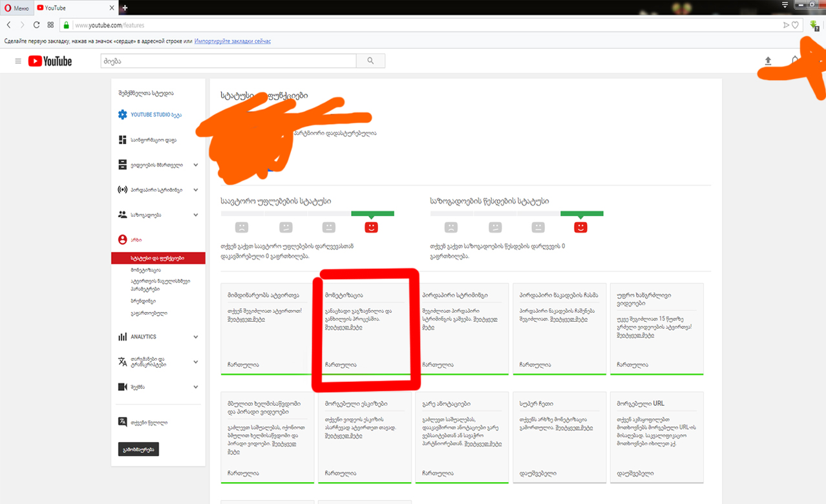The width and height of the screenshot is (826, 504).
Task: Click the red Channel (არხი) person icon
Action: click(x=122, y=240)
